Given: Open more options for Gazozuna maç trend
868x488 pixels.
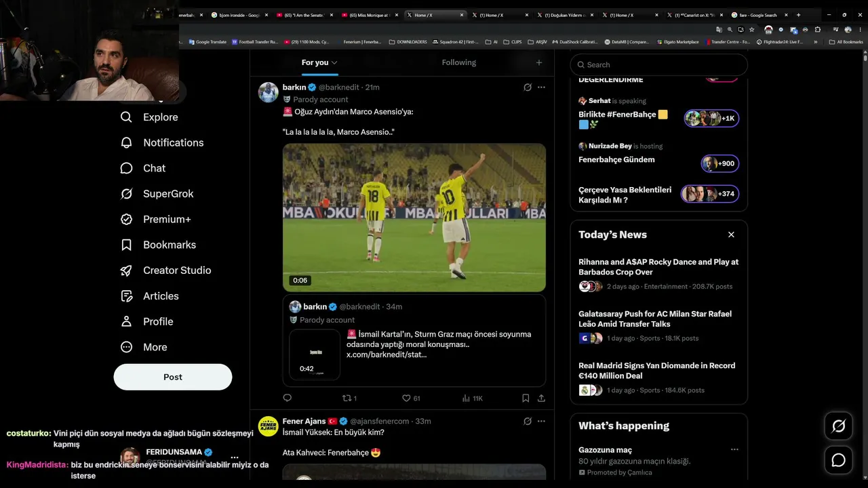Looking at the screenshot, I should point(734,449).
